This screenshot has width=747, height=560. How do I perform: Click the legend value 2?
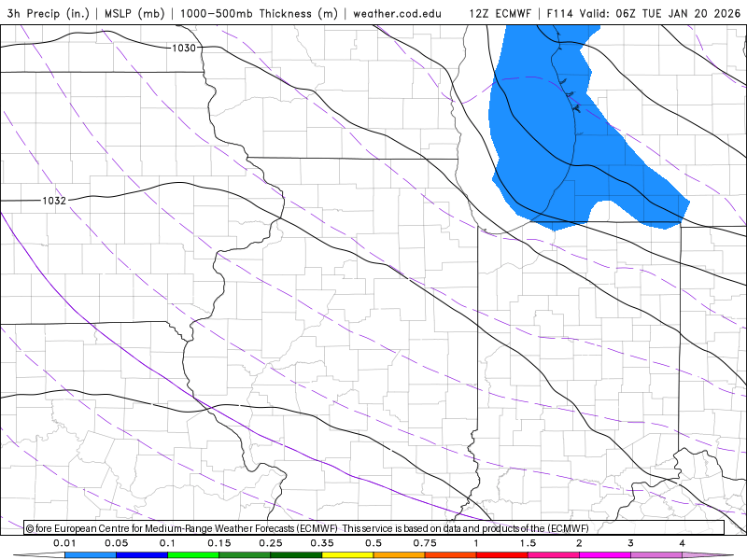tap(579, 543)
